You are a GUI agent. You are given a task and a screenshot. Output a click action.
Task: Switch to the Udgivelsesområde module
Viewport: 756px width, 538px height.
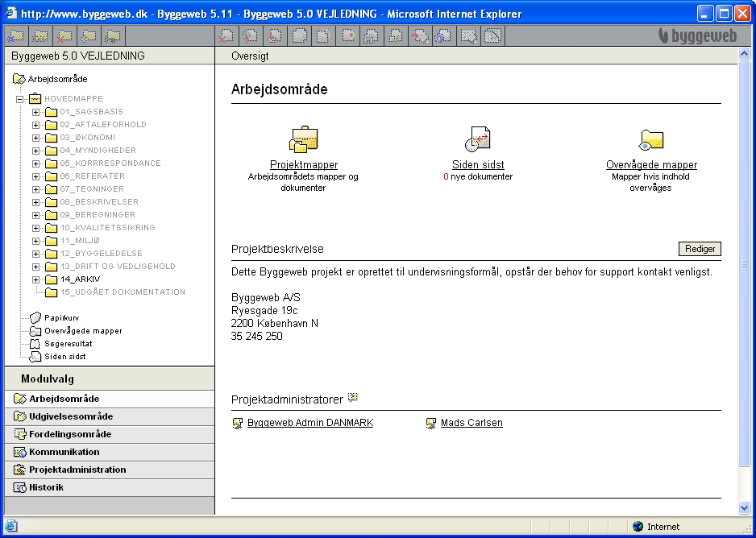click(71, 416)
